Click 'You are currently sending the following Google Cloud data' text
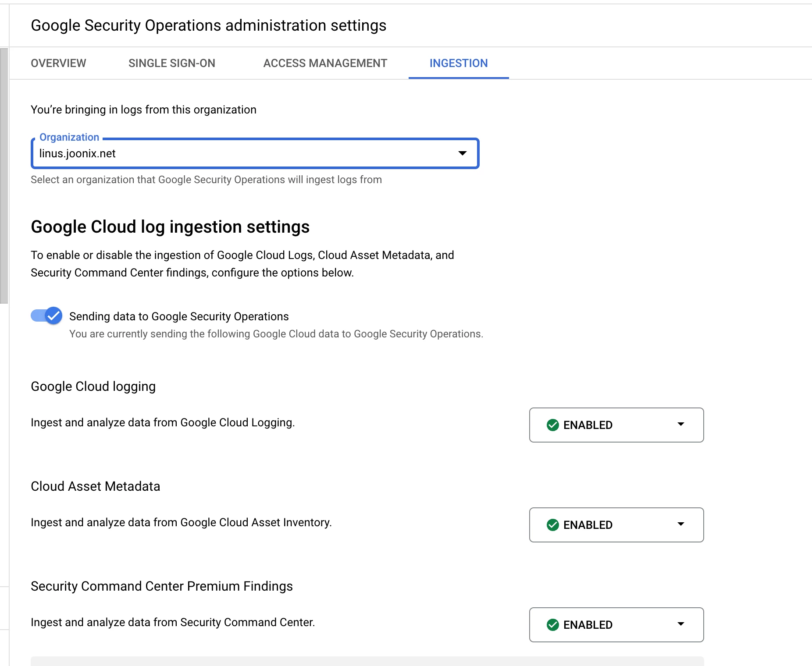This screenshot has height=666, width=812. click(x=276, y=334)
